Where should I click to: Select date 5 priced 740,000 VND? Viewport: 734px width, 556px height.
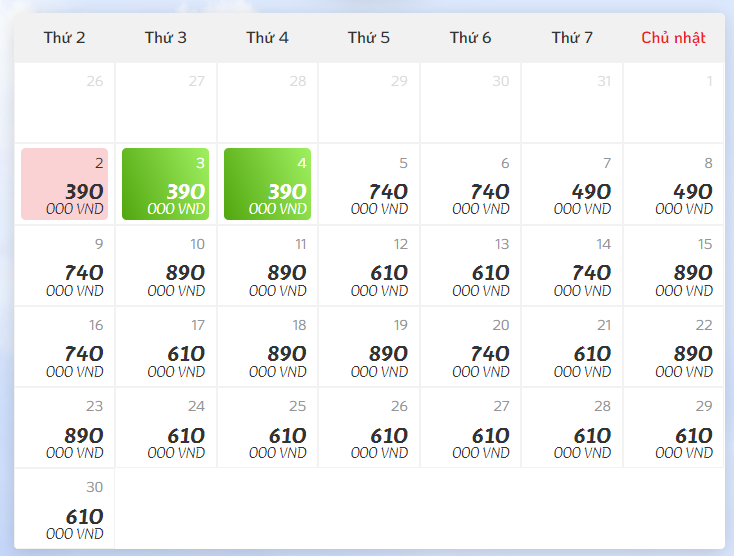369,184
